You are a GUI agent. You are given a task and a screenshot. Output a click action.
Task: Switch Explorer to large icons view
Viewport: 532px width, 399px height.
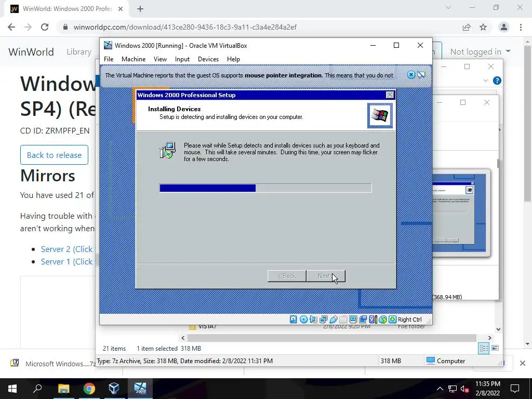click(x=495, y=348)
